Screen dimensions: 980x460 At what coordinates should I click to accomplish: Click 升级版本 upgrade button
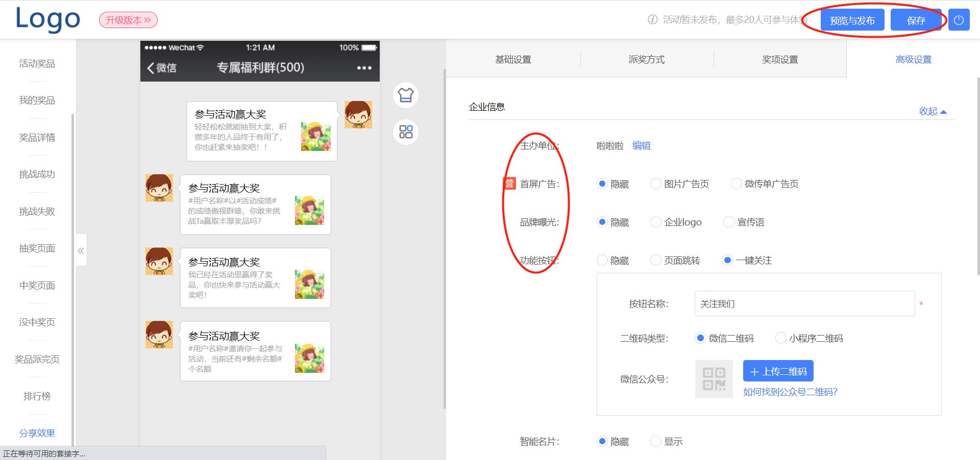point(128,20)
